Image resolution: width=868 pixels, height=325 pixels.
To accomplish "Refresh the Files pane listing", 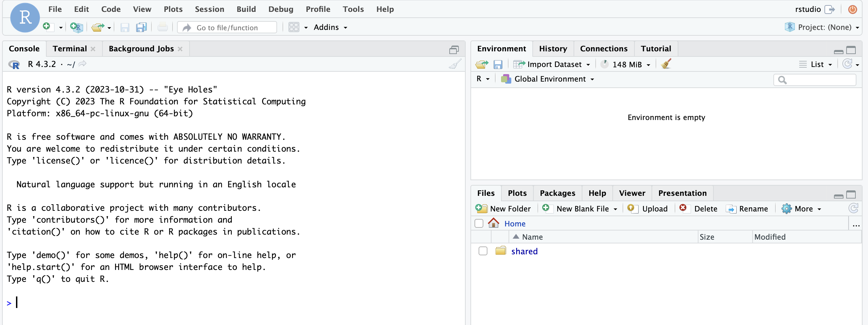I will (853, 208).
